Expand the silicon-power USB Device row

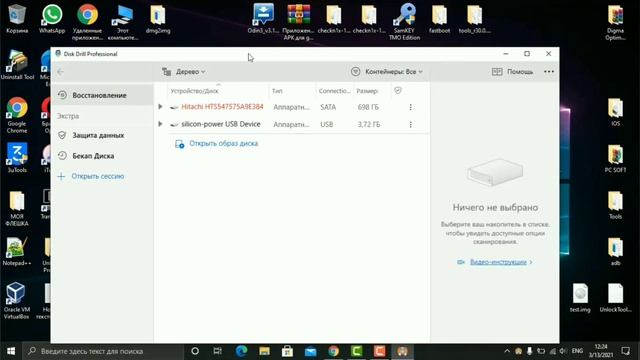tap(160, 124)
